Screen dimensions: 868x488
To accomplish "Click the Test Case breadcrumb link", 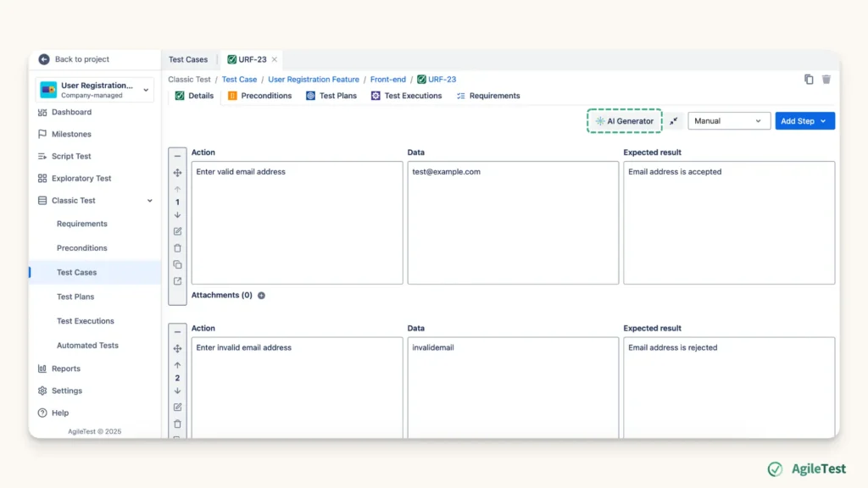I will tap(239, 79).
